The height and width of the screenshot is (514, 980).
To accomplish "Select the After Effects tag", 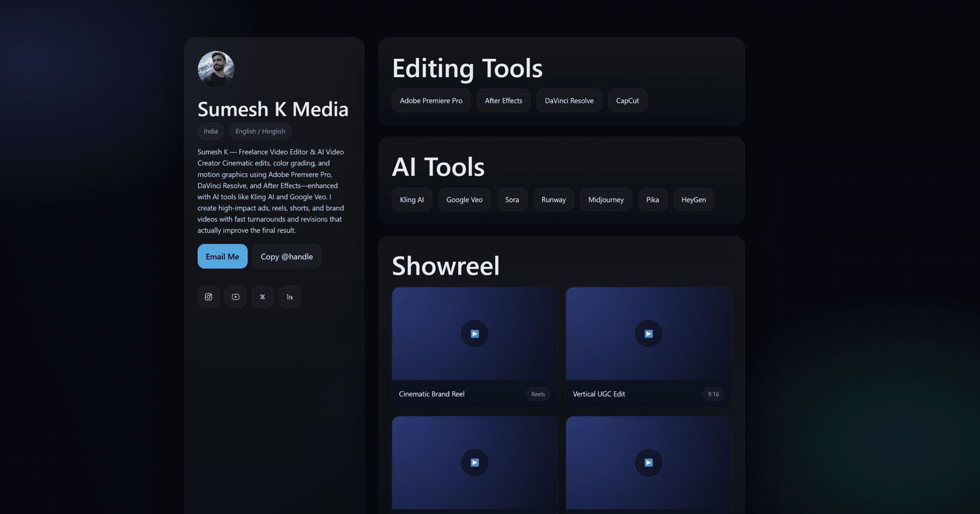I will 503,101.
